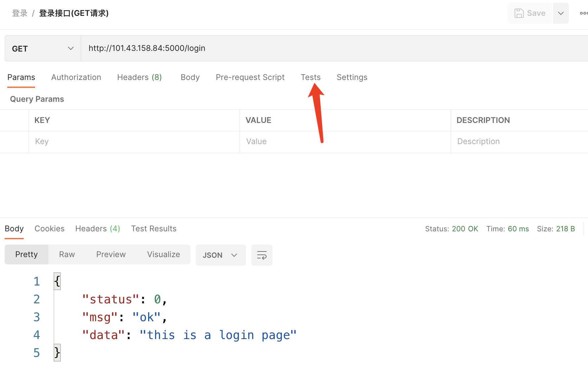Switch to the Tests tab
The width and height of the screenshot is (588, 384).
pyautogui.click(x=311, y=77)
